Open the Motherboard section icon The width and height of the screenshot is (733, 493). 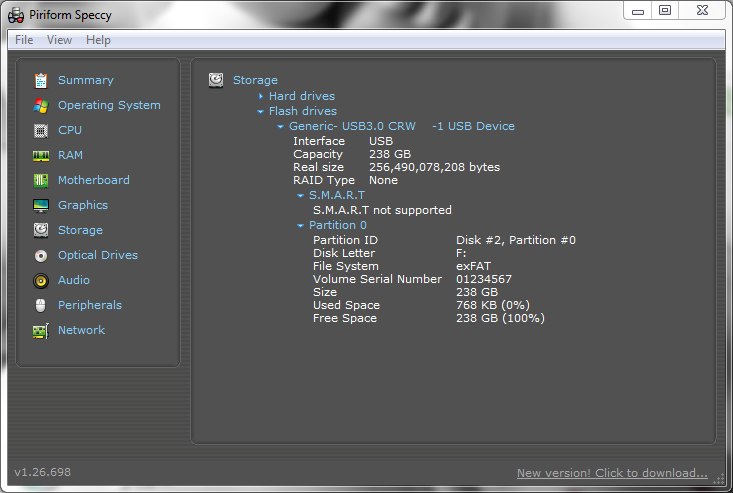click(41, 180)
